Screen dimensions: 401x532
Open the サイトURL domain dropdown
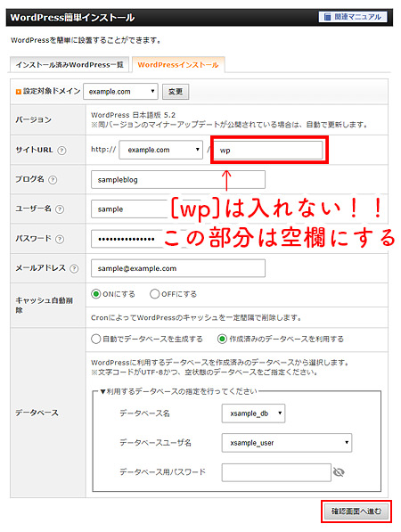coord(160,150)
